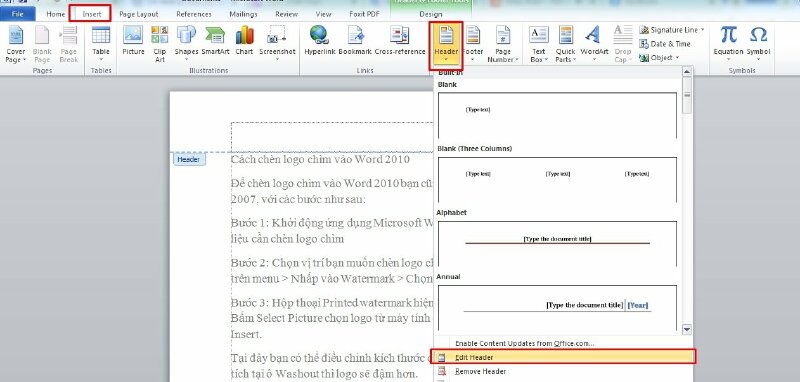The image size is (800, 382).
Task: Pick the Blank (Three Columns) header template
Action: (558, 179)
